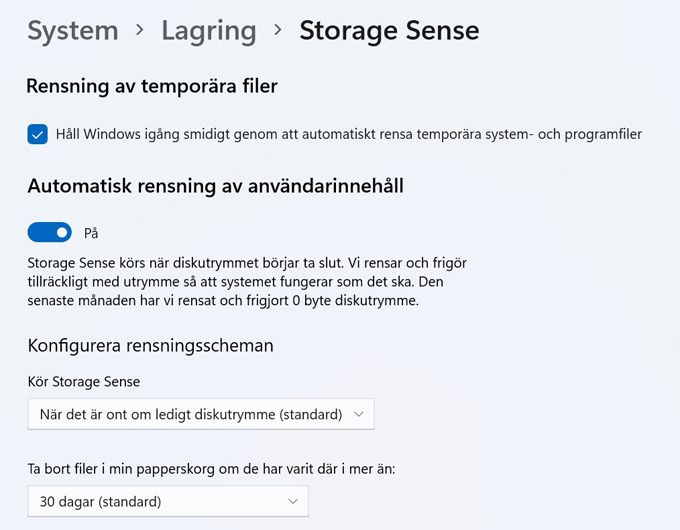Click 'Konfigurera rensningsscheman' heading

click(x=150, y=346)
